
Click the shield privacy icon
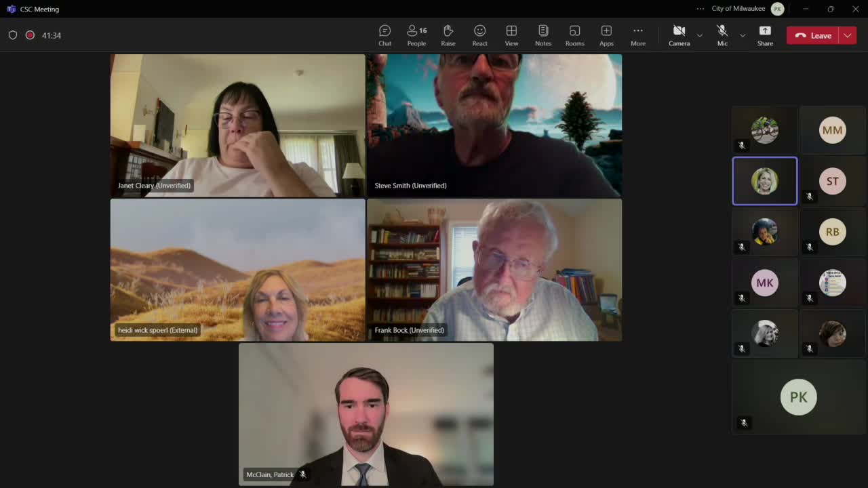pyautogui.click(x=13, y=35)
